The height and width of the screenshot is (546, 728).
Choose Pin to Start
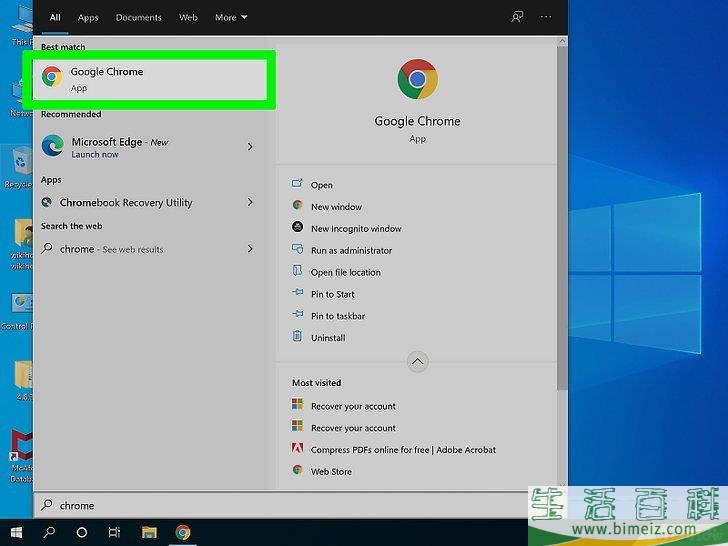click(x=332, y=294)
